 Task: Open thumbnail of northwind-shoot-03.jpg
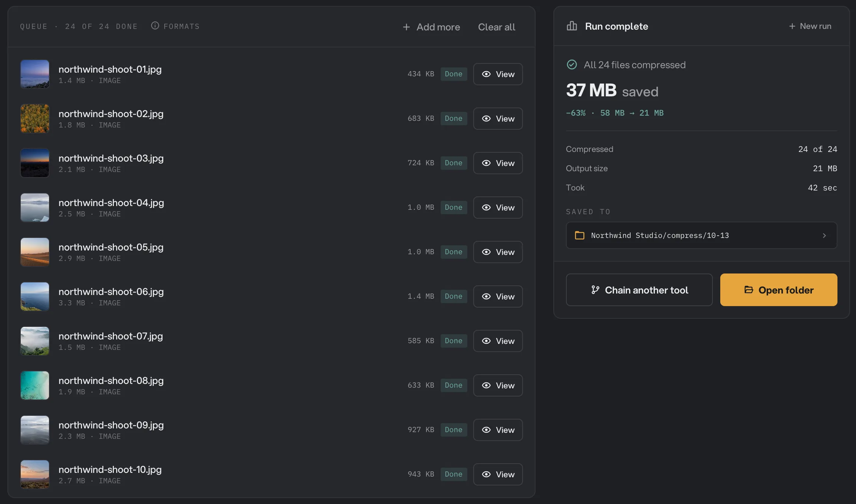click(x=35, y=163)
